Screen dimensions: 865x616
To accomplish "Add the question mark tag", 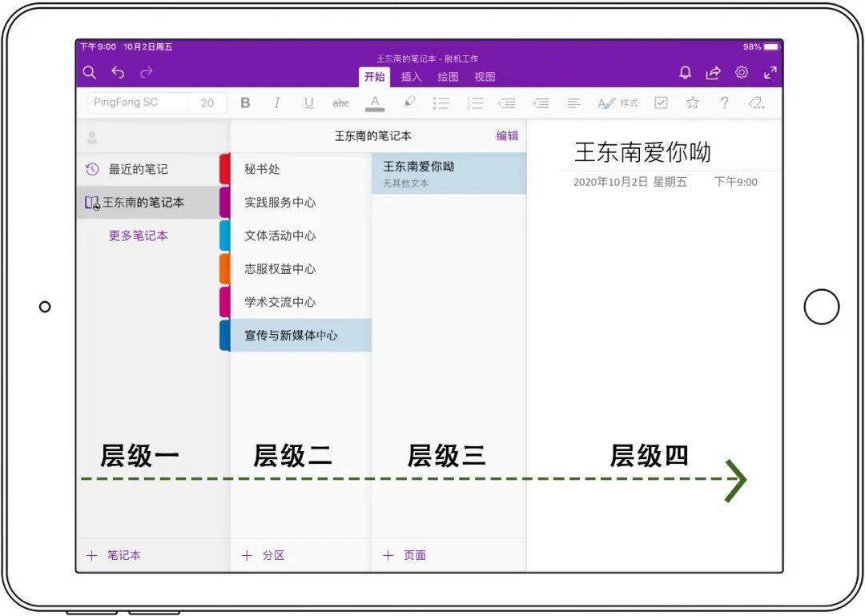I will tap(724, 103).
